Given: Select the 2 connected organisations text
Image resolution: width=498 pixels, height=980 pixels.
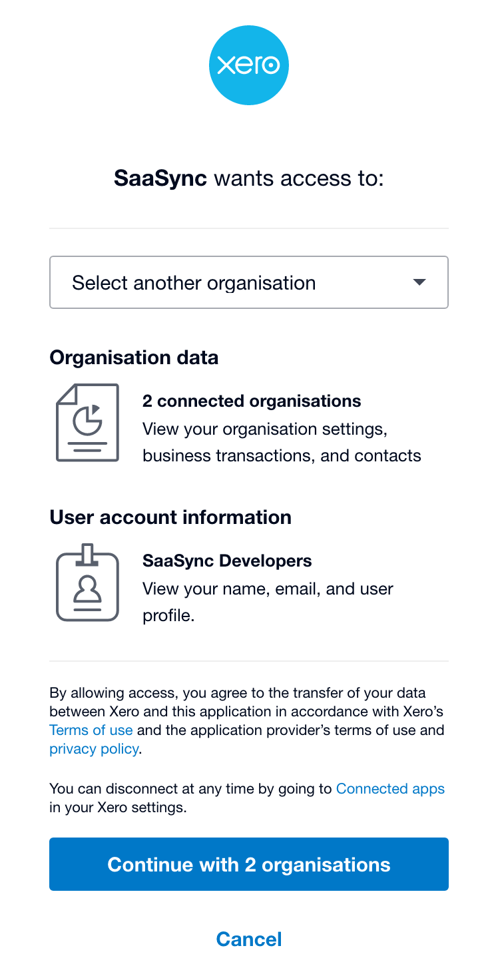Looking at the screenshot, I should pos(252,401).
